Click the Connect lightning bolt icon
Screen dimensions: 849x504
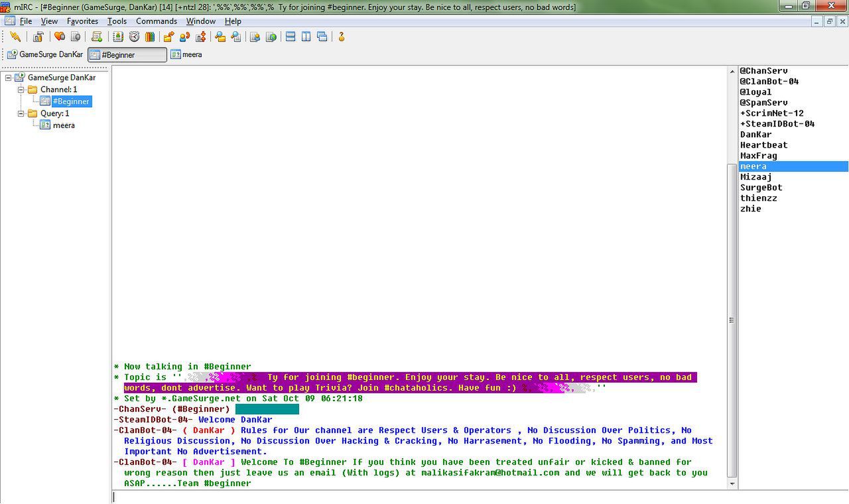pyautogui.click(x=15, y=37)
